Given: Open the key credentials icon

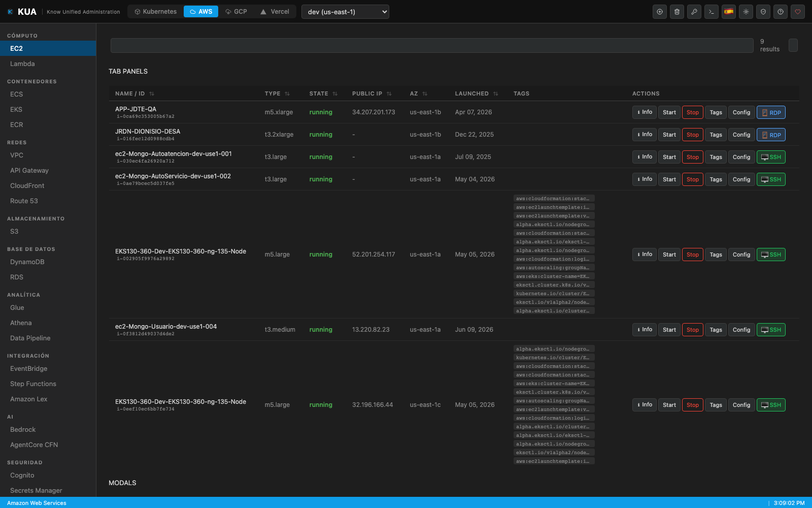Looking at the screenshot, I should [x=694, y=12].
